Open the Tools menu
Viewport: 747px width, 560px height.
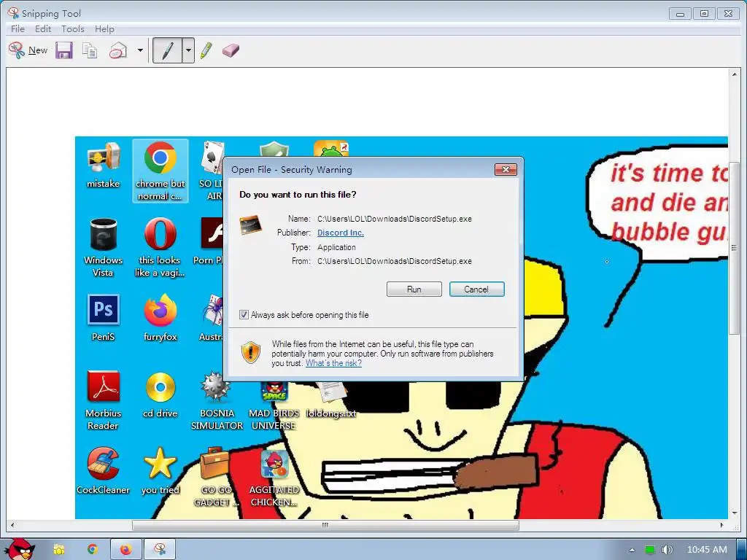point(72,28)
